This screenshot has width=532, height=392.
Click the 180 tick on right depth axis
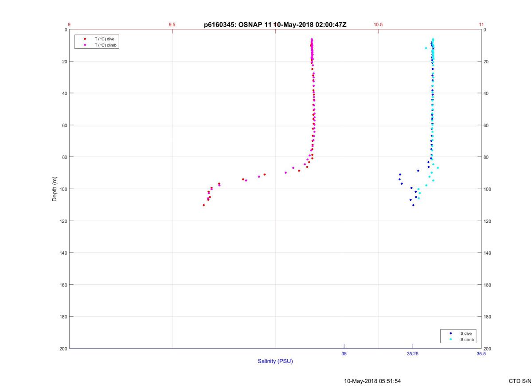488,317
